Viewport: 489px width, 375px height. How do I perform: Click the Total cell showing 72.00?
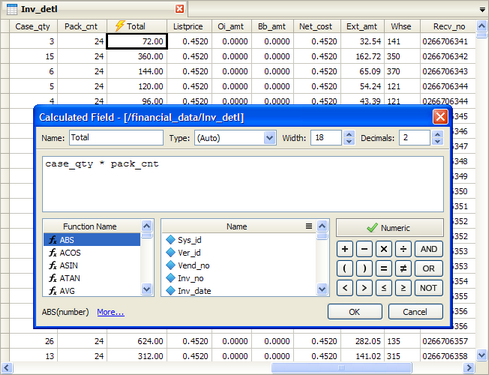137,41
